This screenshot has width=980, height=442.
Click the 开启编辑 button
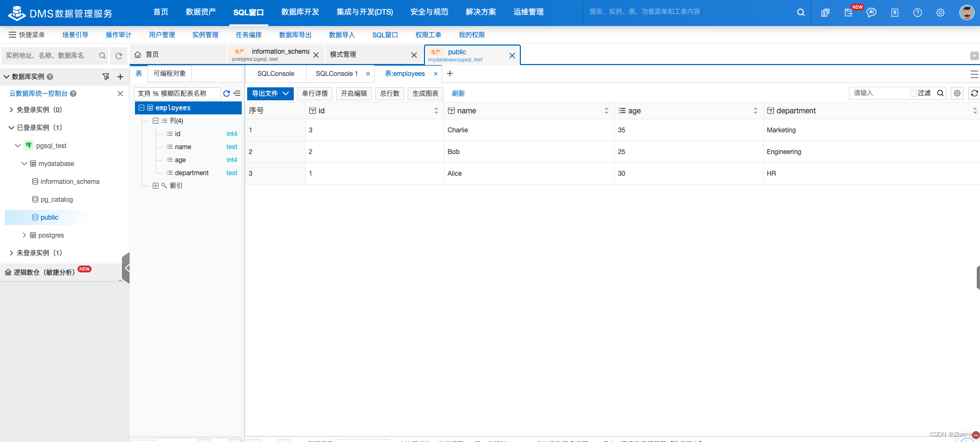(x=354, y=93)
